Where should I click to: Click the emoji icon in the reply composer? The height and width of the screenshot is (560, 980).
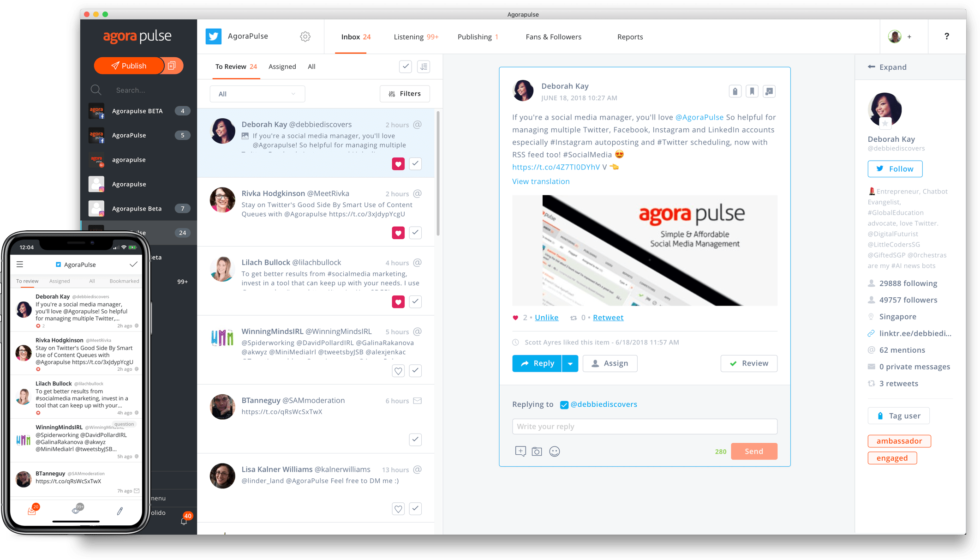[555, 451]
